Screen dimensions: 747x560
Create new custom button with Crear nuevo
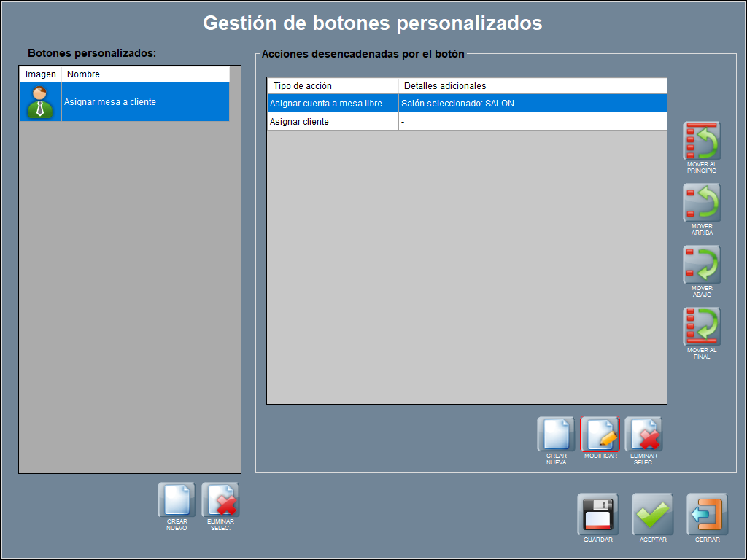(x=177, y=500)
